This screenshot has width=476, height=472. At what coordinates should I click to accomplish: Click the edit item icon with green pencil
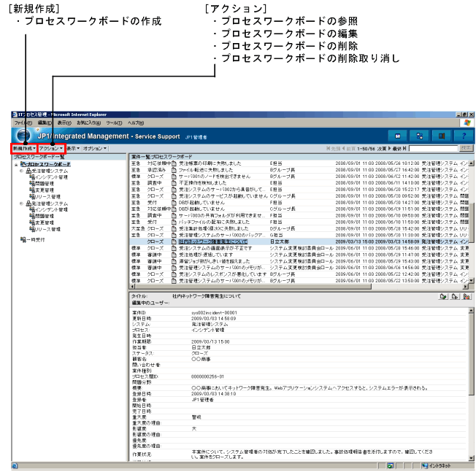click(443, 296)
